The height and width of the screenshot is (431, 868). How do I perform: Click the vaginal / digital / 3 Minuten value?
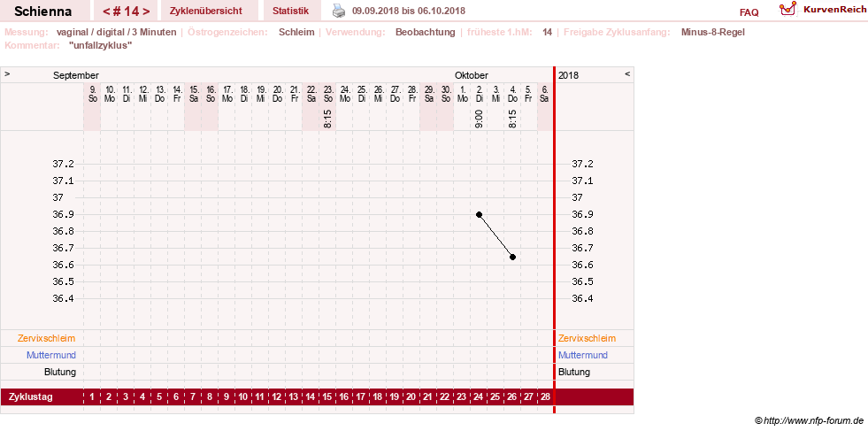point(116,32)
